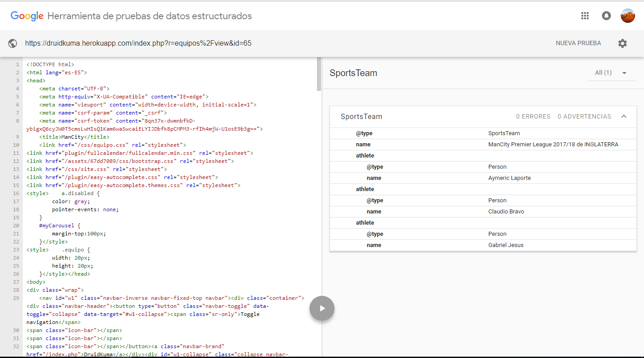
Task: Select the Gabriel Jesus name value
Action: pyautogui.click(x=506, y=245)
